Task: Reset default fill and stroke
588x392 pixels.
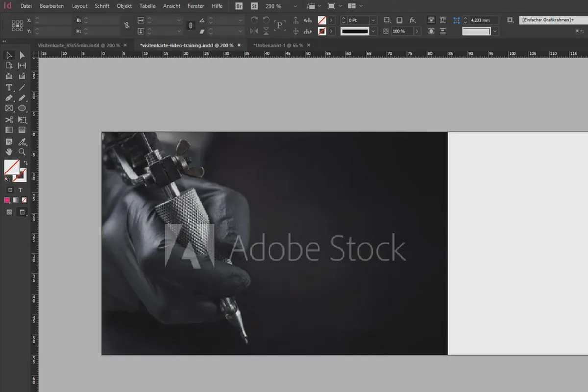Action: point(7,179)
